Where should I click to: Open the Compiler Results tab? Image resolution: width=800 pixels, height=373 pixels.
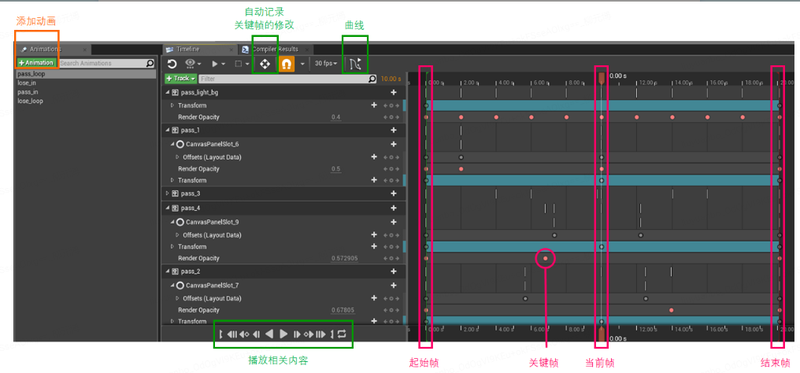click(x=276, y=49)
